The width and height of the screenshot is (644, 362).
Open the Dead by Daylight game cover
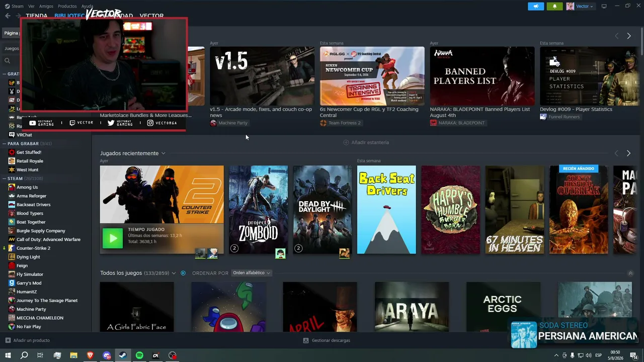[323, 210]
